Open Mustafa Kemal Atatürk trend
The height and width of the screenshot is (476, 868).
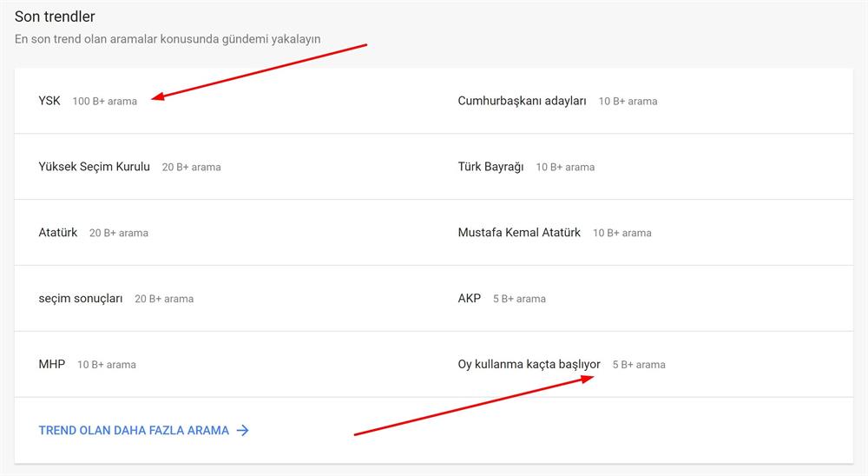pos(519,233)
